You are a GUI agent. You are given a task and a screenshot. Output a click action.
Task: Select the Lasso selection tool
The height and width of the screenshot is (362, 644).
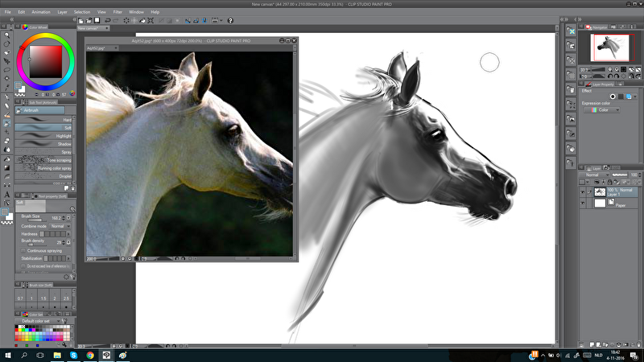coord(6,69)
